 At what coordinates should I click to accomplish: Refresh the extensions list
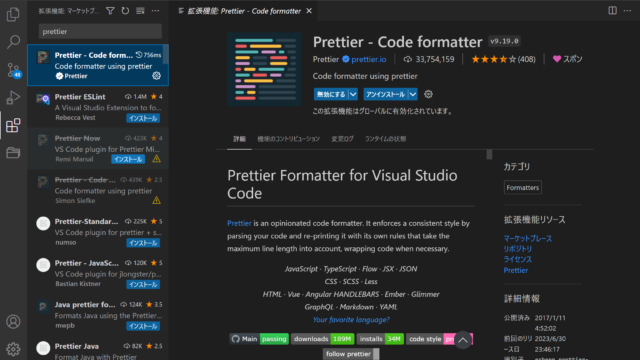point(125,11)
